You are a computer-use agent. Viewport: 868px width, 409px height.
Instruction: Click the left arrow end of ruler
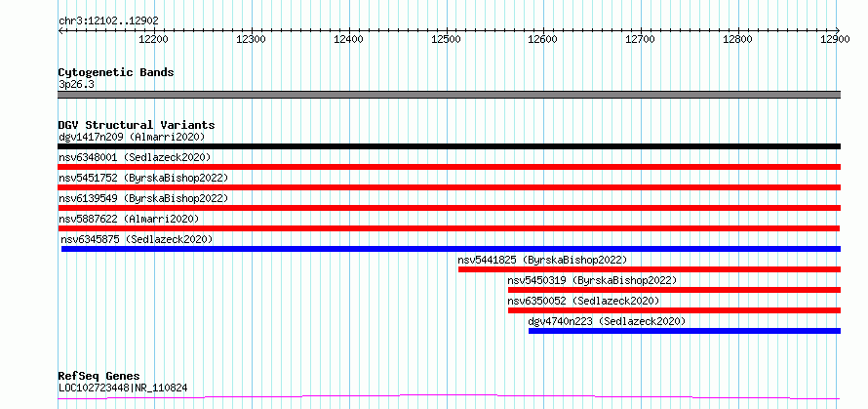[60, 30]
